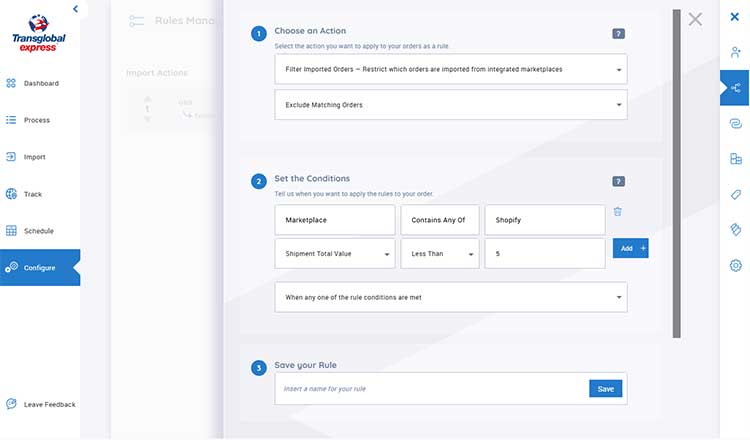Click the Import arrow icon

pos(11,156)
